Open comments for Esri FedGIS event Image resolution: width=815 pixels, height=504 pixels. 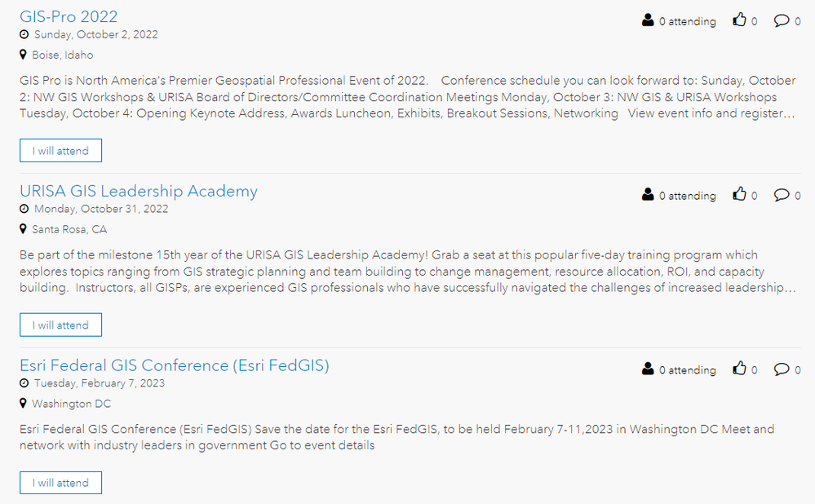click(780, 369)
